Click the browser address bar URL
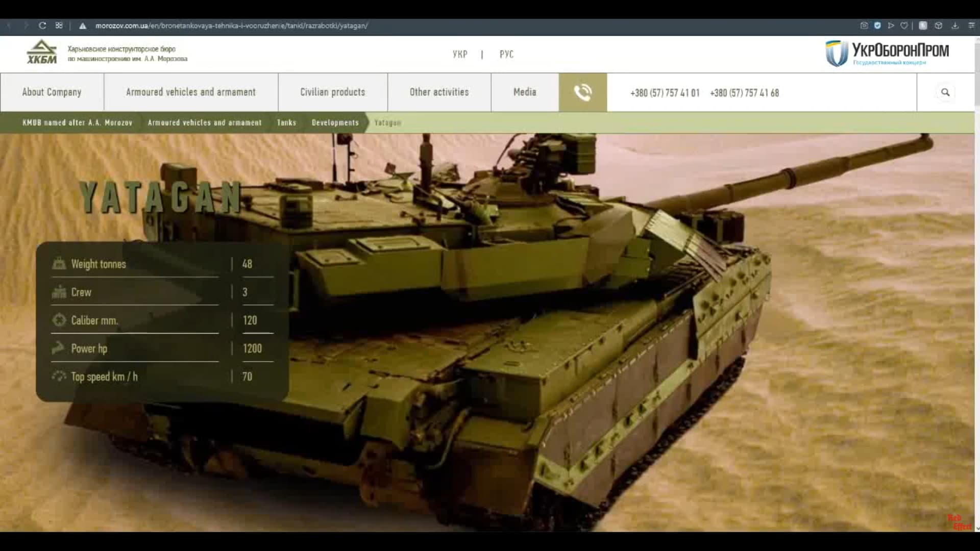980x551 pixels. (232, 24)
